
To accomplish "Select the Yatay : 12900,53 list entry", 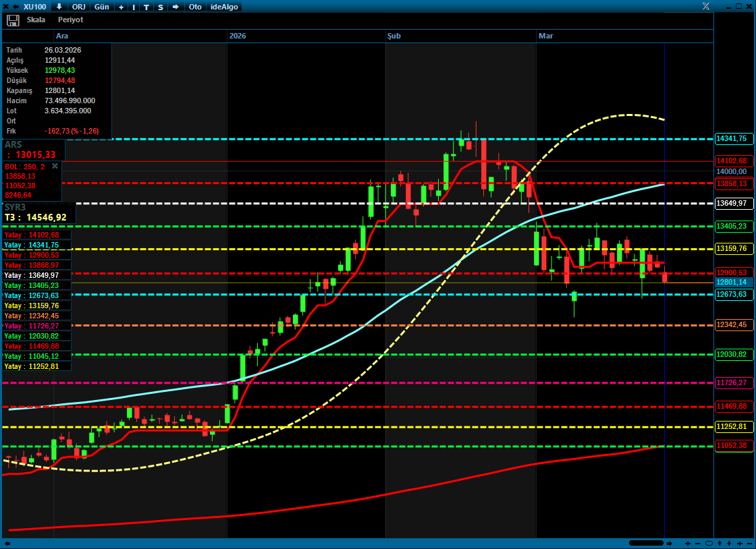I will click(36, 255).
